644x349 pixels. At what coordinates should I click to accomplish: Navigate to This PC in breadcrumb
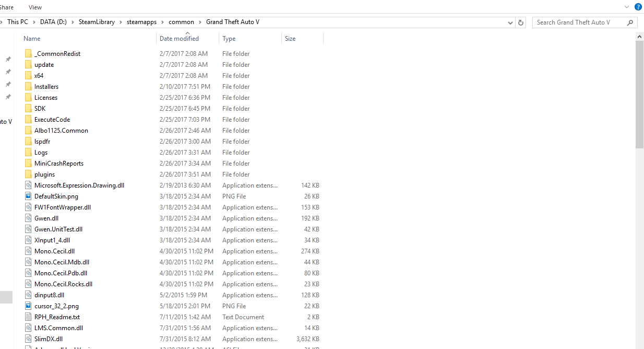click(x=18, y=22)
